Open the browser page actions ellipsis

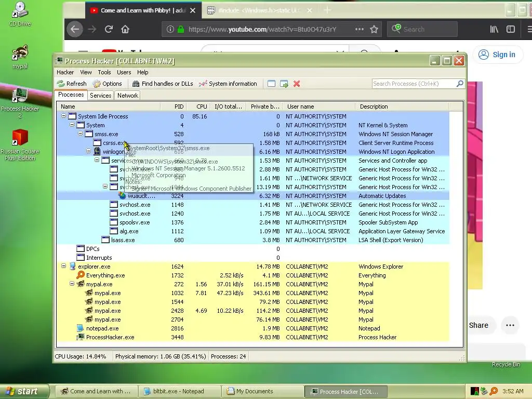click(x=360, y=29)
